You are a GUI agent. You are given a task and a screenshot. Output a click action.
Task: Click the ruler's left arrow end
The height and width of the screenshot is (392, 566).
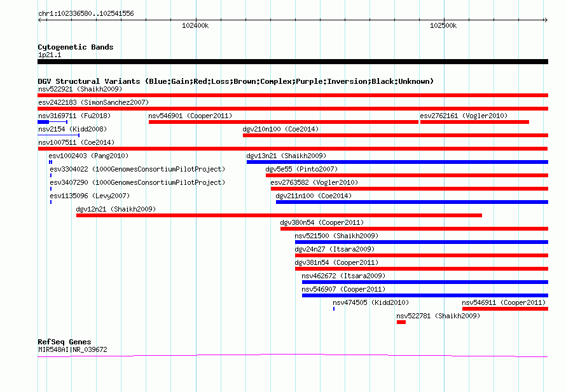[x=41, y=20]
